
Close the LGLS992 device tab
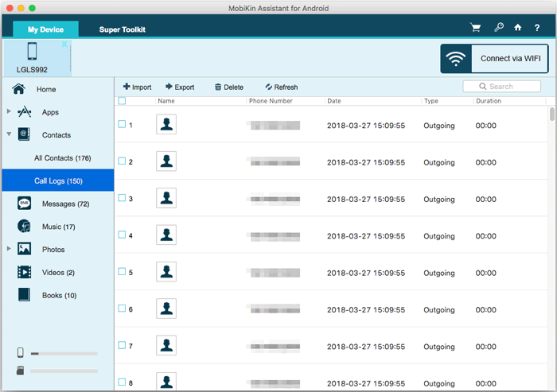point(64,44)
